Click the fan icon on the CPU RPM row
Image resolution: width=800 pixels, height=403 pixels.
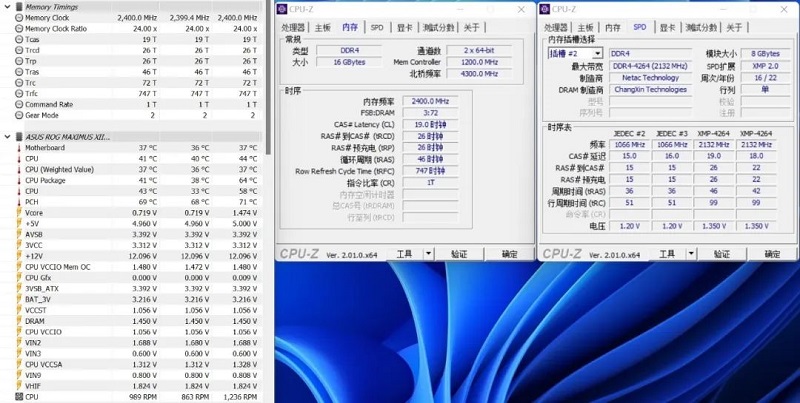(19, 396)
